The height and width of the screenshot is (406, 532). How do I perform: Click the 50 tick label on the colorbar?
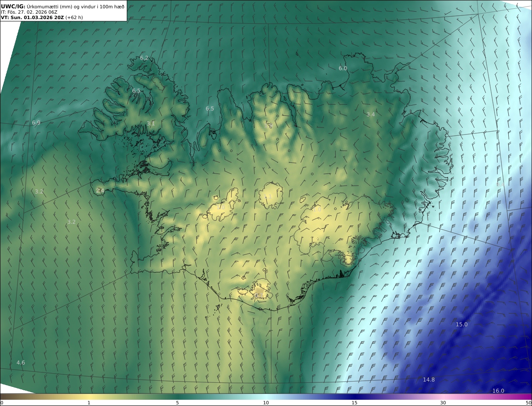[529, 403]
